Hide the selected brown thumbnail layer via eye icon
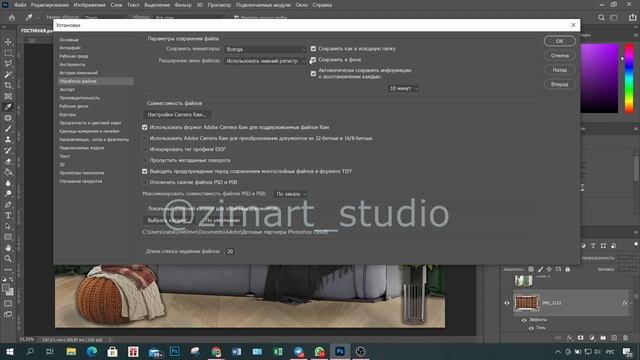 (x=507, y=303)
